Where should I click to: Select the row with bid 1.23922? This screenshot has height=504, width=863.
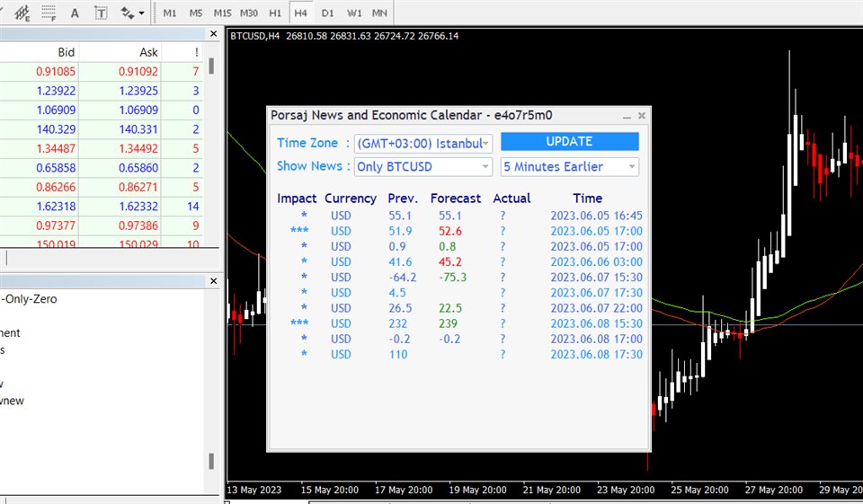pyautogui.click(x=102, y=91)
